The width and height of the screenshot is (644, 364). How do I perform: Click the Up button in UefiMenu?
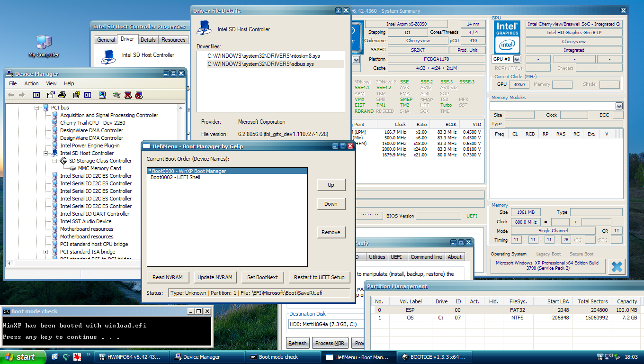[331, 185]
